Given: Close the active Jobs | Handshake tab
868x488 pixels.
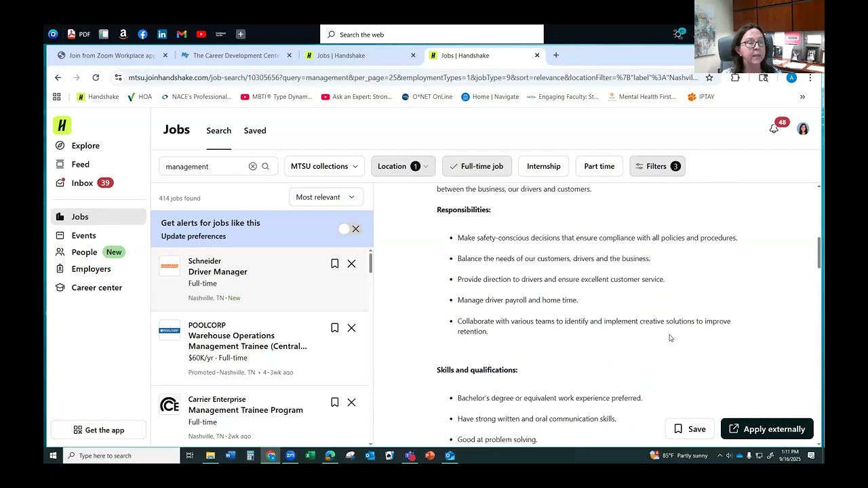Looking at the screenshot, I should coord(537,56).
